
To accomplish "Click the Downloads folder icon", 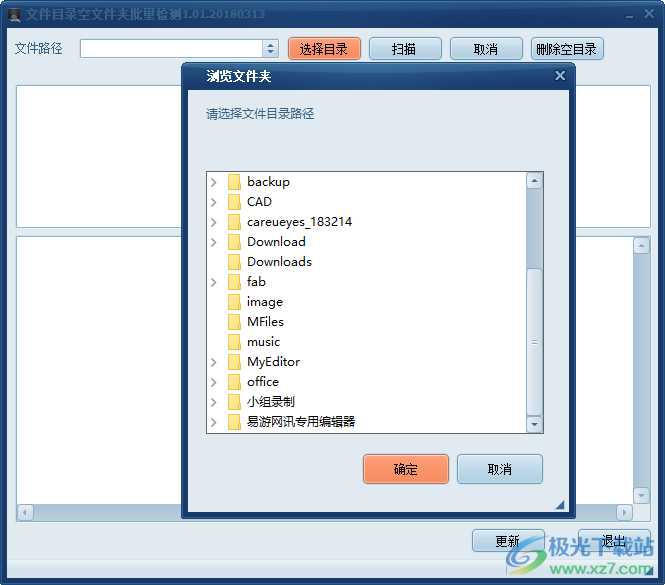I will pyautogui.click(x=234, y=262).
